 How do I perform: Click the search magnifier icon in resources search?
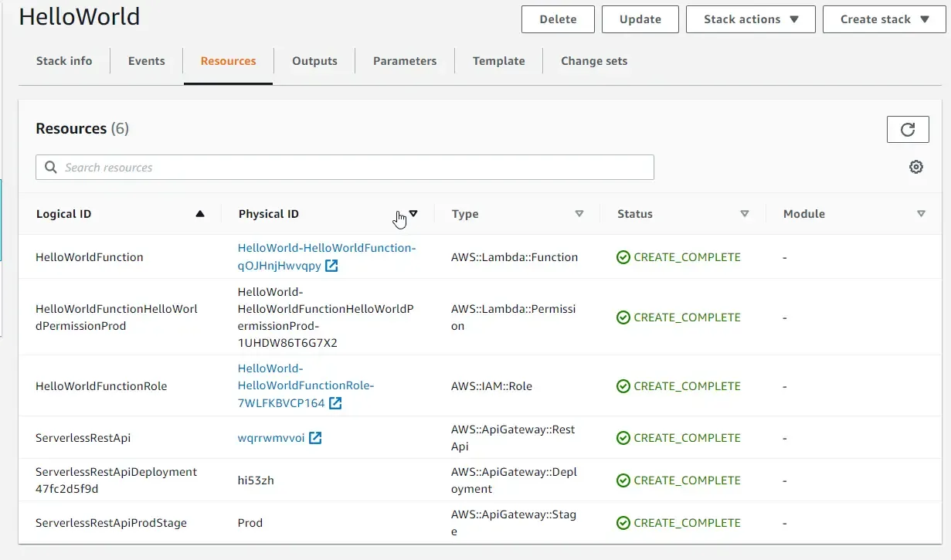[x=49, y=167]
